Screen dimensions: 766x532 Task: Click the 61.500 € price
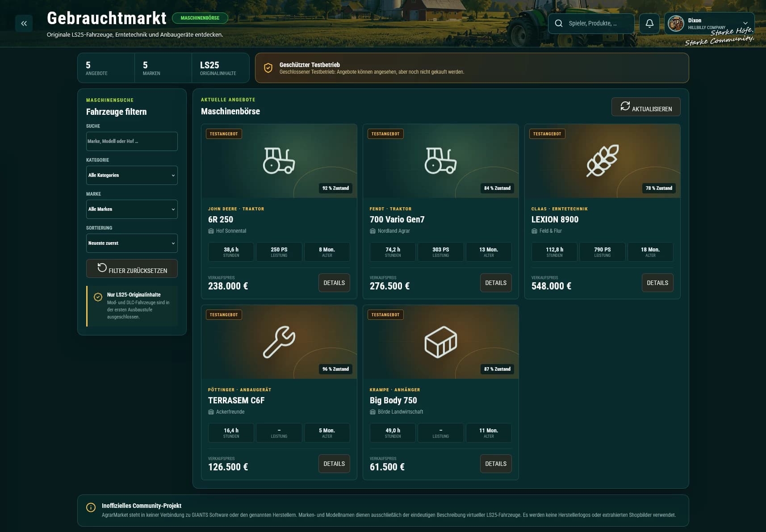(x=387, y=467)
